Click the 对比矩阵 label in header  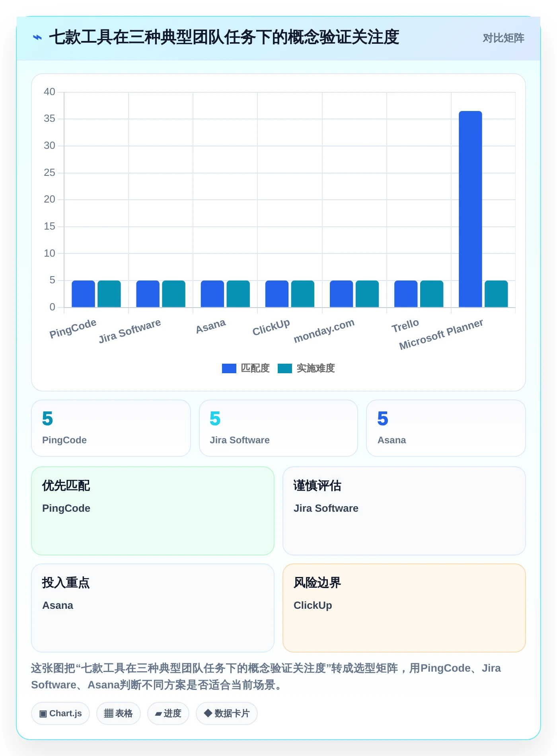click(503, 38)
